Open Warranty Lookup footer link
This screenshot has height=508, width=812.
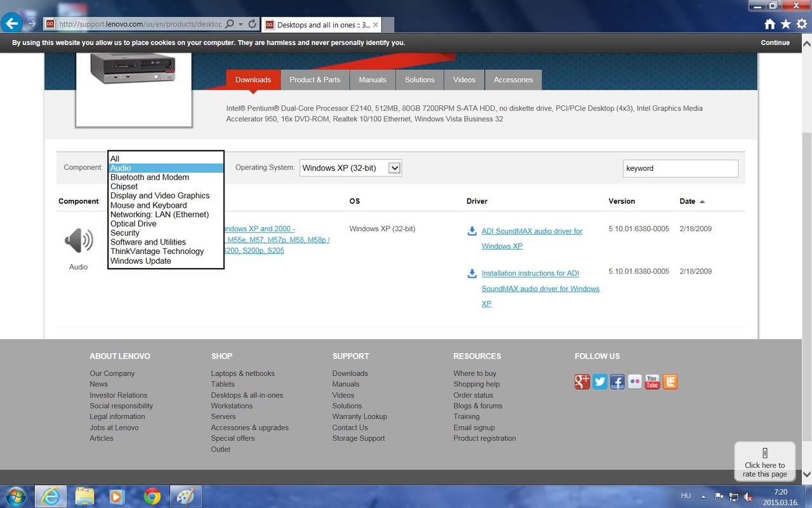click(360, 417)
